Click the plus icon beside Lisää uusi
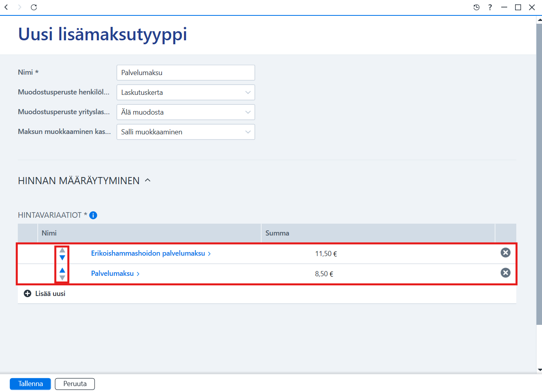The height and width of the screenshot is (392, 542). pyautogui.click(x=28, y=294)
